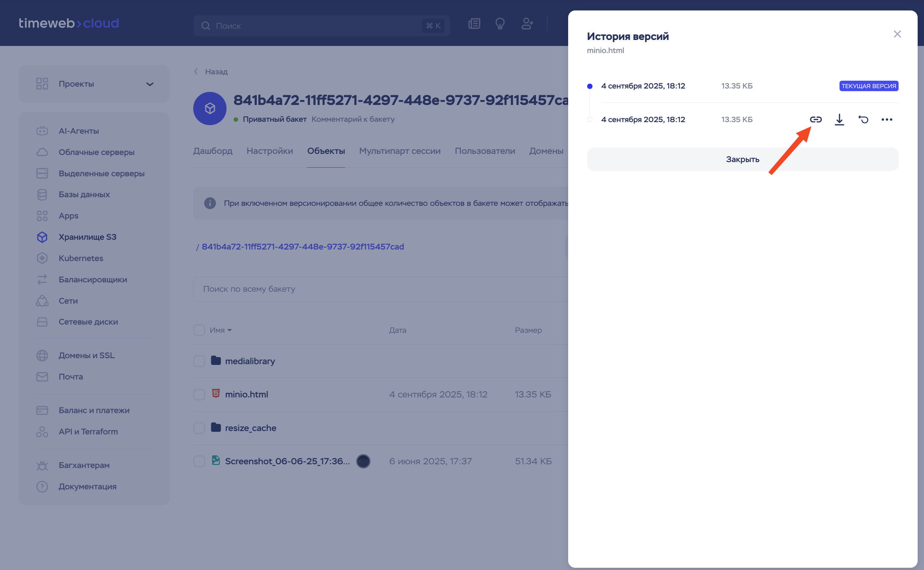924x570 pixels.
Task: Switch to Мультипарт сессии tab
Action: (x=400, y=151)
